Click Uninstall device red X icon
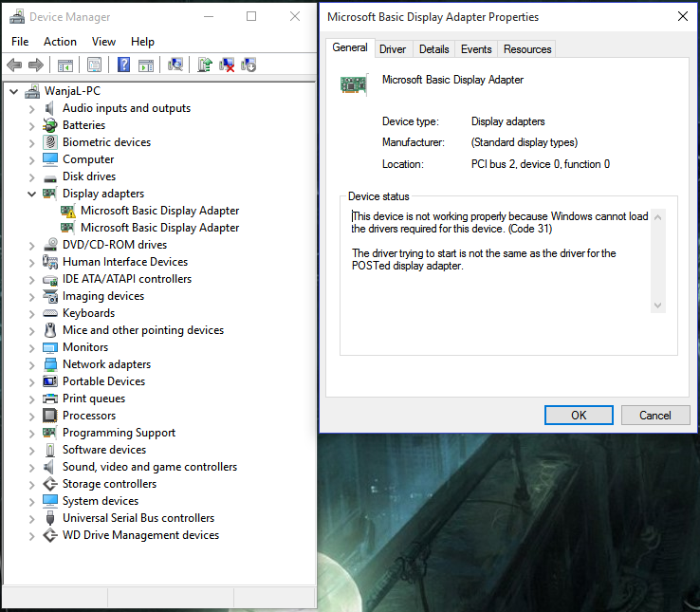This screenshot has width=700, height=612. click(x=227, y=65)
